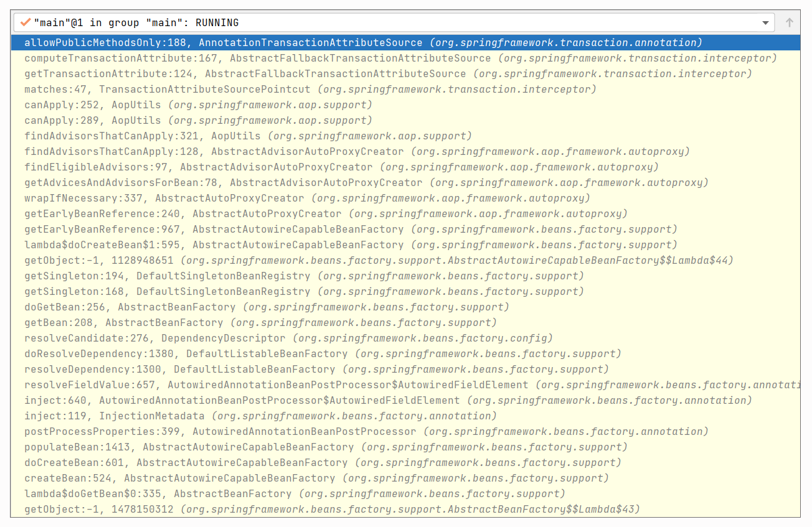
Task: Click the doGetBean:256 AbstractBeanFactory frame
Action: tap(266, 307)
